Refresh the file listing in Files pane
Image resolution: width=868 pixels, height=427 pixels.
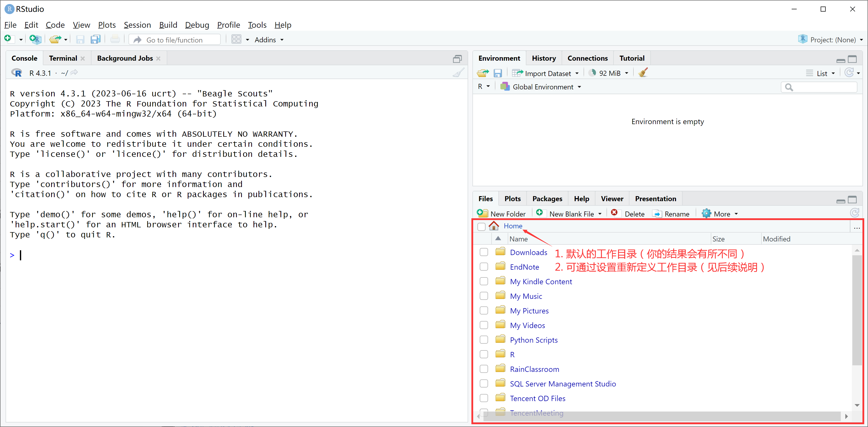[x=854, y=213]
